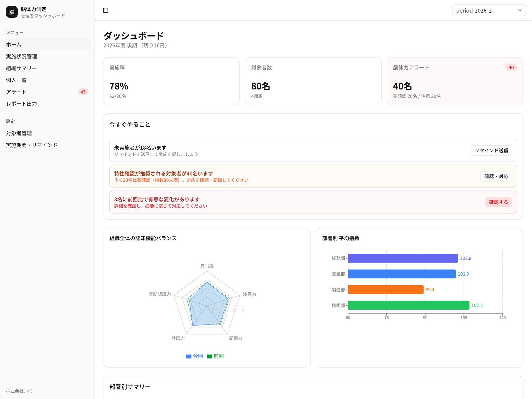The height and width of the screenshot is (399, 532).
Task: Click the 脳 app logo icon
Action: (12, 12)
